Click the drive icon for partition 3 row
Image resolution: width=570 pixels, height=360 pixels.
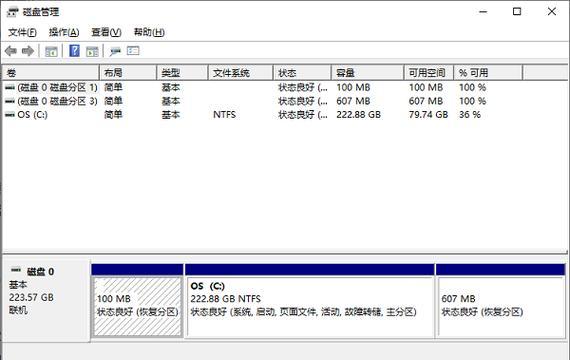10,101
